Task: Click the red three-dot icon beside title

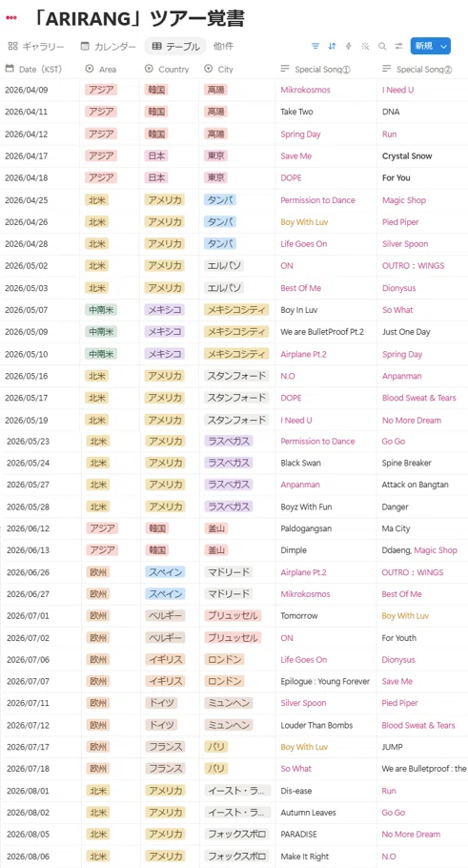Action: (x=11, y=18)
